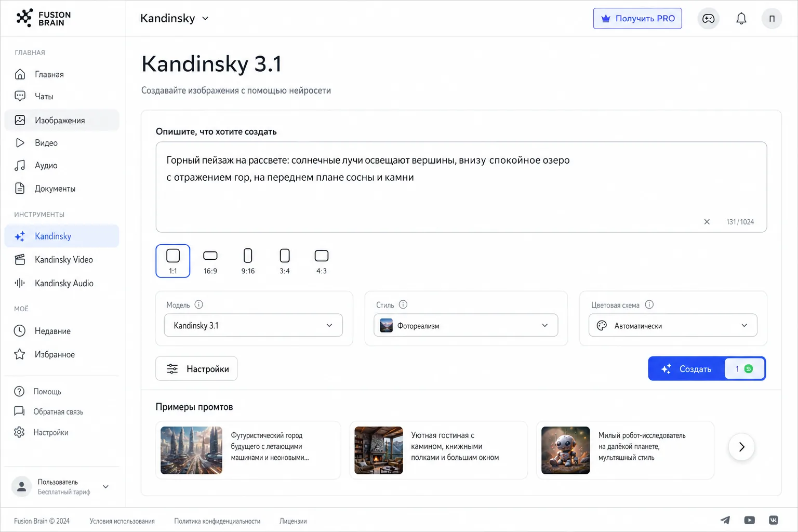Select the cozy living room example thumbnail
The height and width of the screenshot is (532, 798).
(x=379, y=450)
